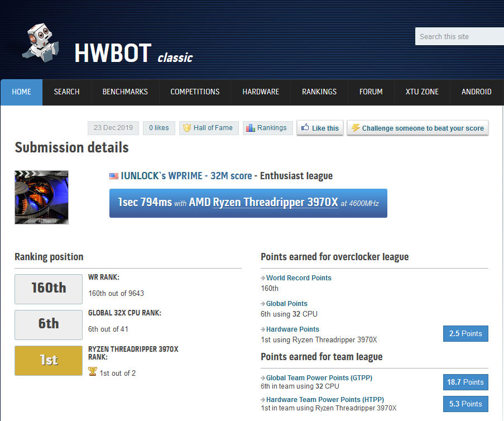Screen dimensions: 504x421
Task: Click Points earned for team league heading
Action: click(321, 357)
